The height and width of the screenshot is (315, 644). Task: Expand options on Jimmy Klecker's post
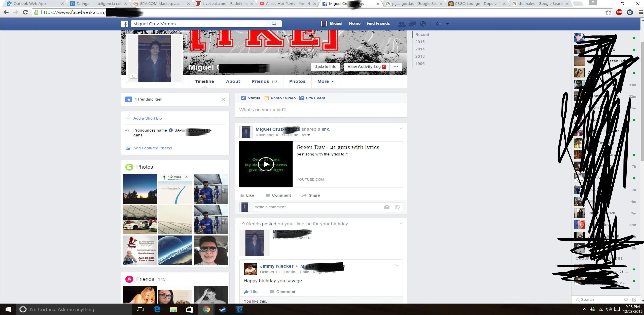tap(397, 265)
